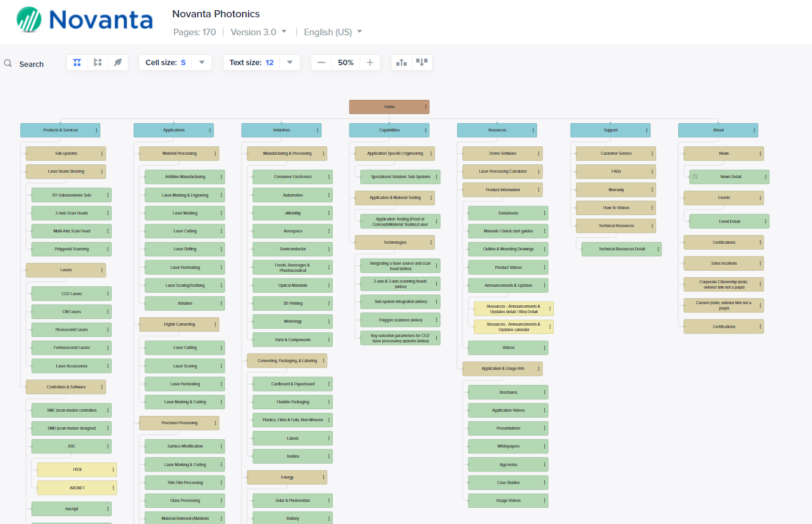Click the Search field label
This screenshot has width=812, height=524.
tap(31, 64)
